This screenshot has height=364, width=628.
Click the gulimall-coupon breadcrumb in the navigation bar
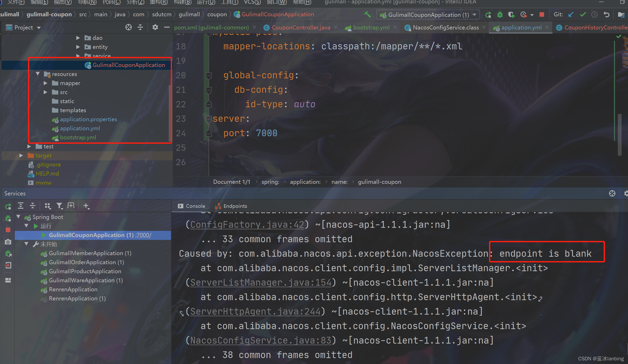pos(49,14)
